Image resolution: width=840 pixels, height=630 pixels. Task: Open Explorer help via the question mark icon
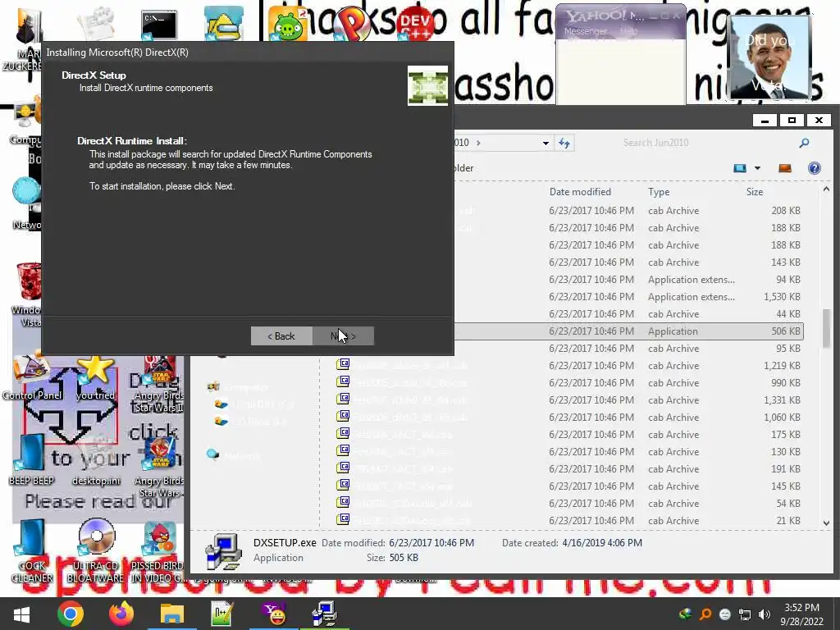point(815,168)
